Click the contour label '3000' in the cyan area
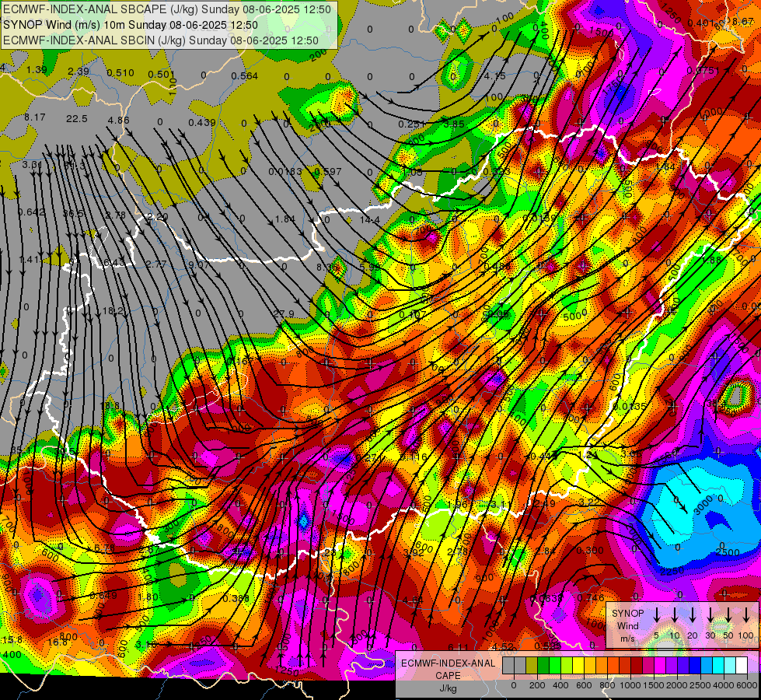The image size is (761, 700). pos(703,506)
